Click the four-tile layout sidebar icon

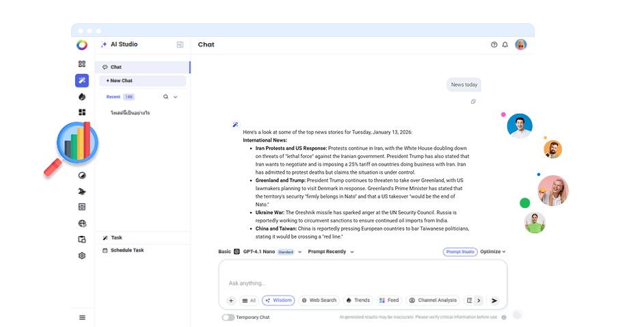coord(82,112)
